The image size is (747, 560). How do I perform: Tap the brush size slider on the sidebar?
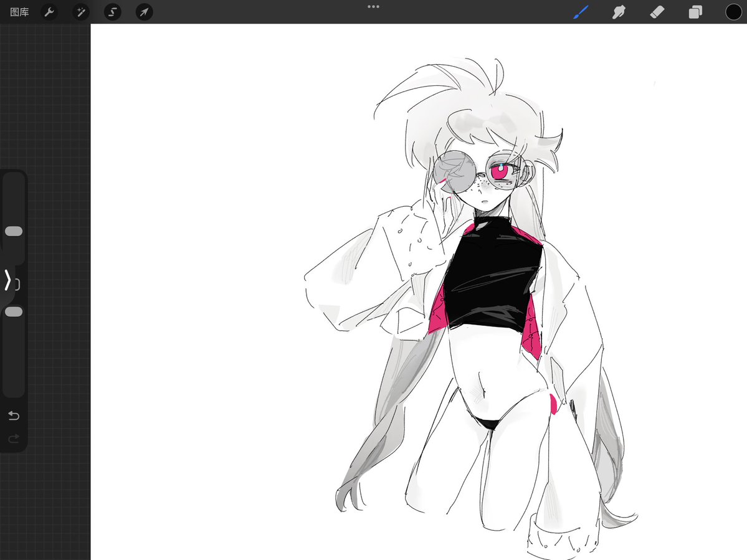(14, 230)
